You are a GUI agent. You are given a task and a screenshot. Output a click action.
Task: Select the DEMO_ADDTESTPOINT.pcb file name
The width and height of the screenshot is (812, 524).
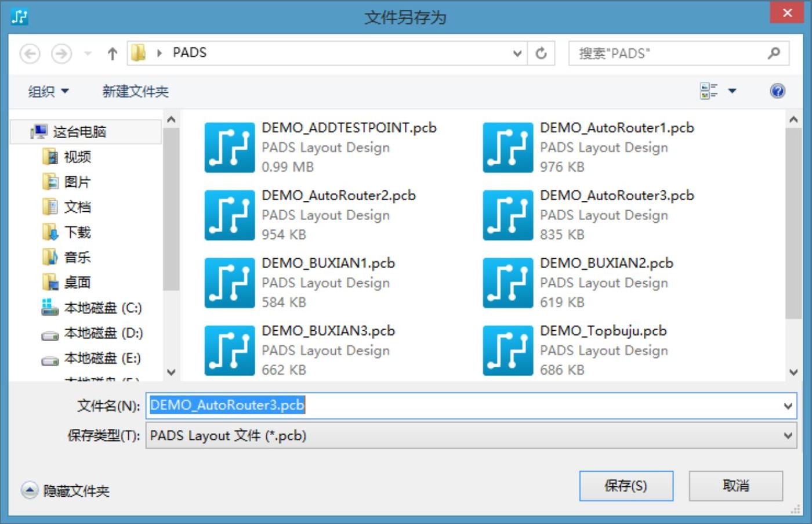349,128
